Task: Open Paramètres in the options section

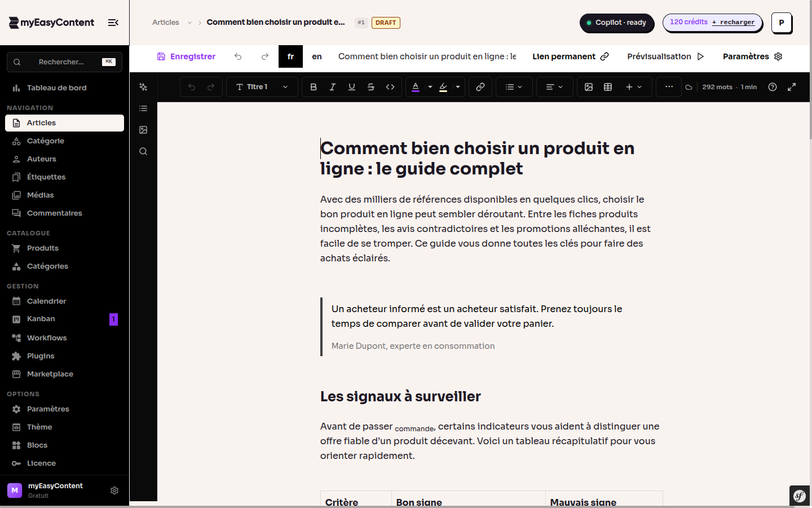Action: (64, 409)
